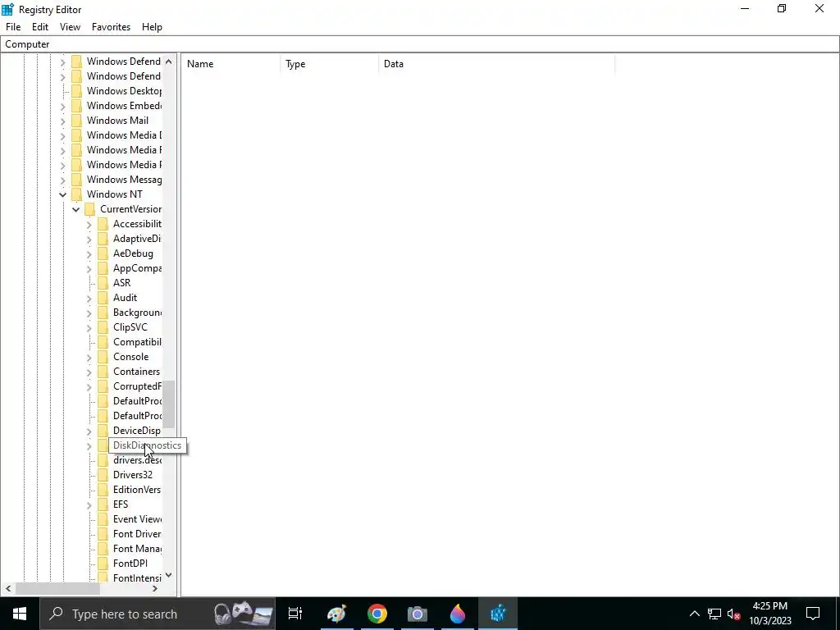This screenshot has height=630, width=840.
Task: Select the DiskDiagnostics key
Action: click(x=148, y=445)
